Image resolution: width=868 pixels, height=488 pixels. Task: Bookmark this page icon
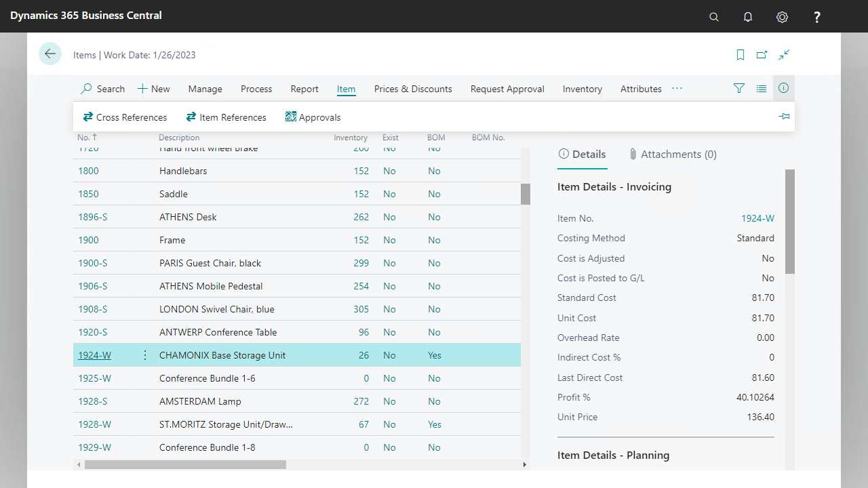click(741, 55)
